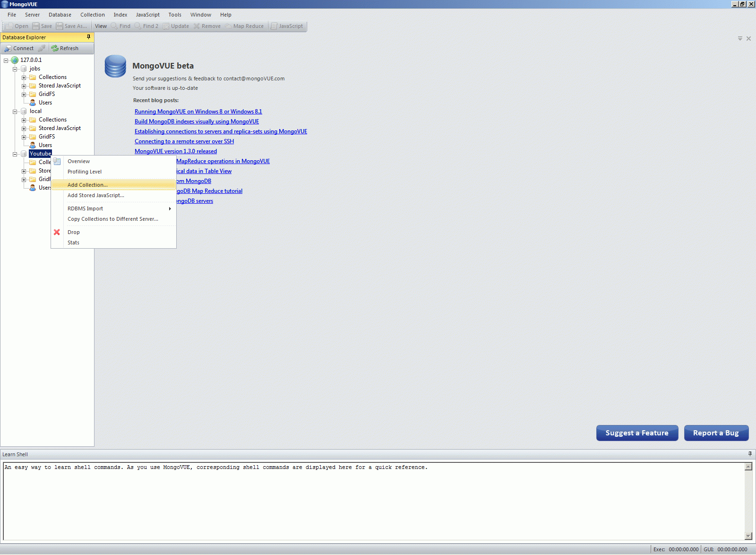The height and width of the screenshot is (555, 756).
Task: Choose Stats from the context menu
Action: 113,243
